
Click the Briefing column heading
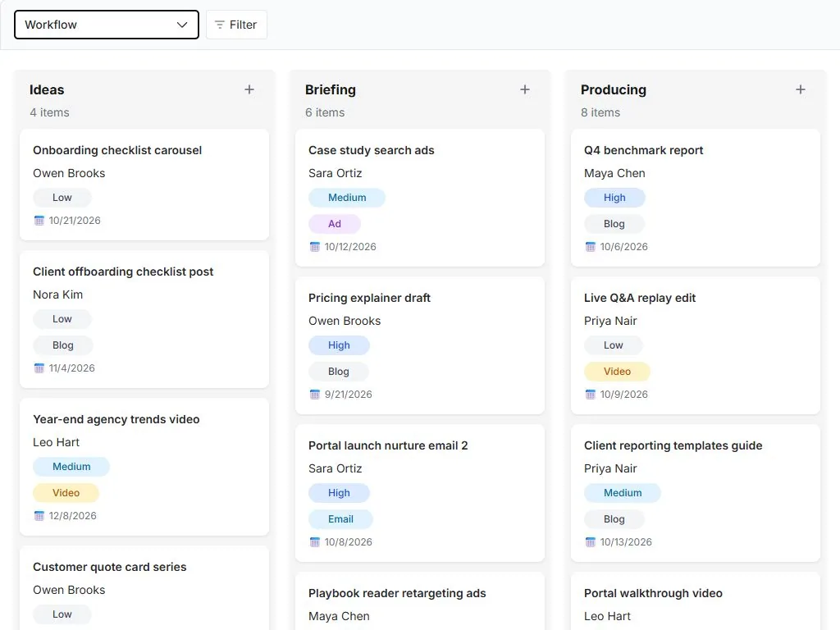[x=331, y=90]
